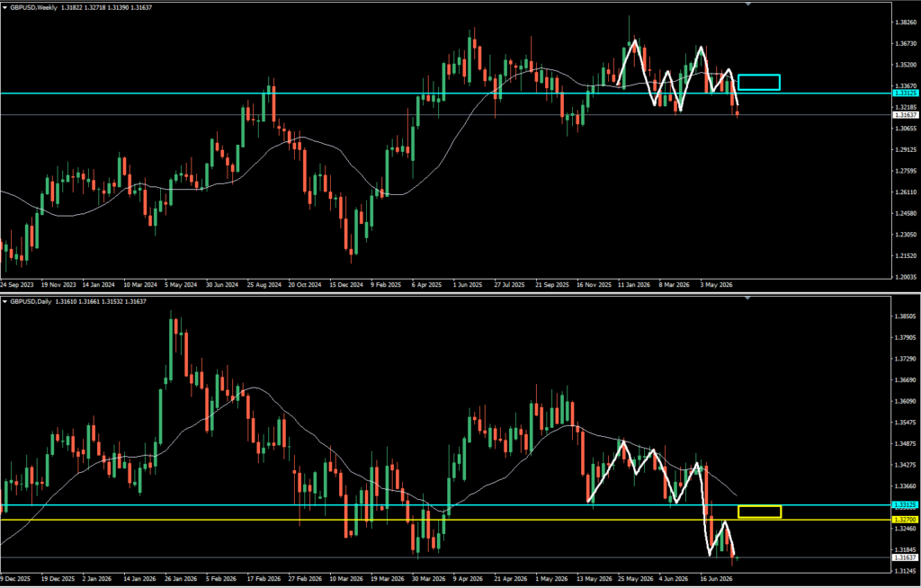This screenshot has height=588, width=921.
Task: Click the cyan 1.33125 price tag on Weekly axis
Action: [x=906, y=93]
